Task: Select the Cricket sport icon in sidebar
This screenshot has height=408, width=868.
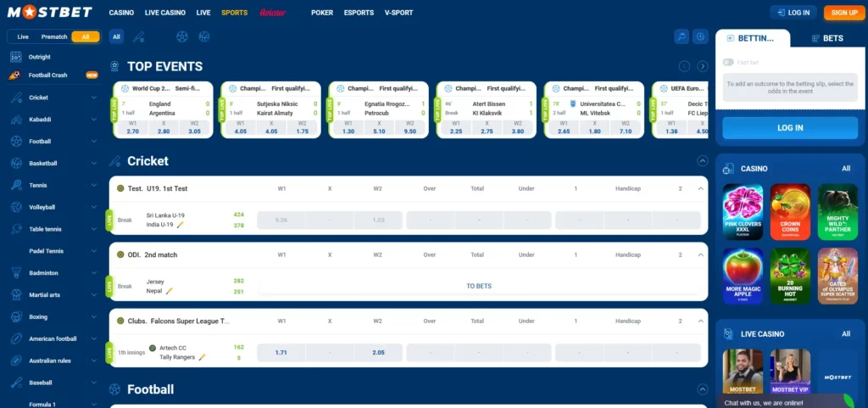Action: click(16, 98)
